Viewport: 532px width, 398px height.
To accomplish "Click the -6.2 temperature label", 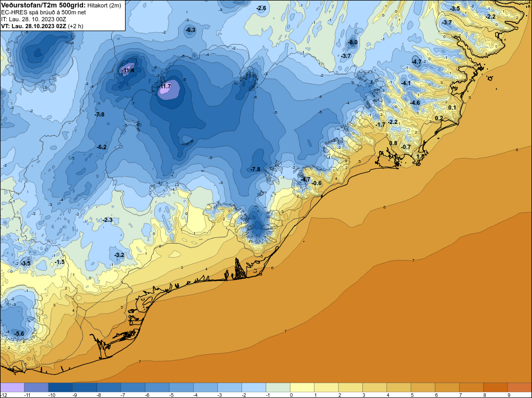I will tap(102, 147).
